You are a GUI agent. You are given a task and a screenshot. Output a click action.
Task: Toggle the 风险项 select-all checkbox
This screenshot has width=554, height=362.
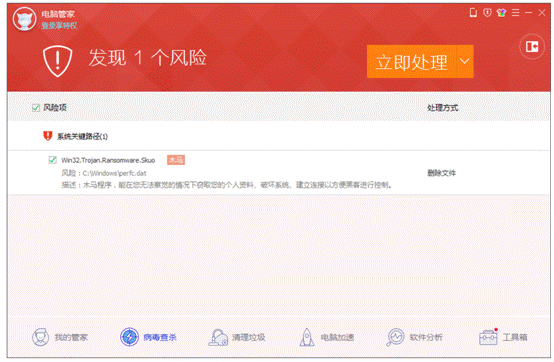[x=35, y=108]
